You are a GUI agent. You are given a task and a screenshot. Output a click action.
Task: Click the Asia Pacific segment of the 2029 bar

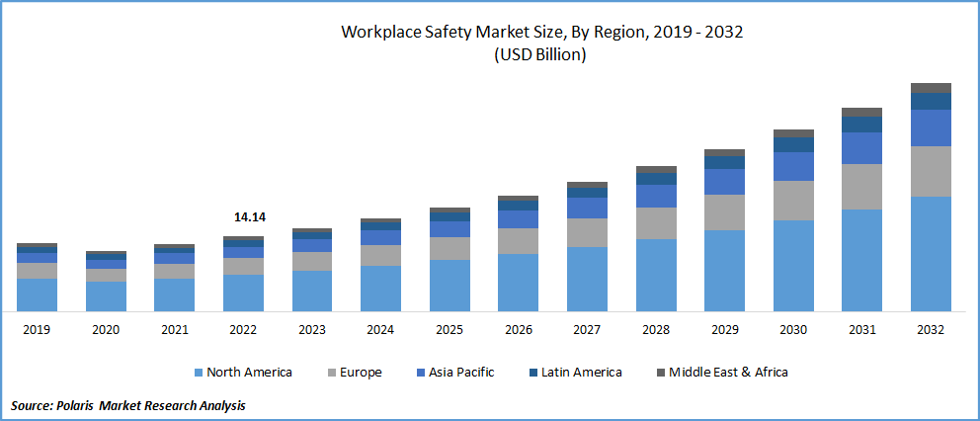(x=724, y=182)
